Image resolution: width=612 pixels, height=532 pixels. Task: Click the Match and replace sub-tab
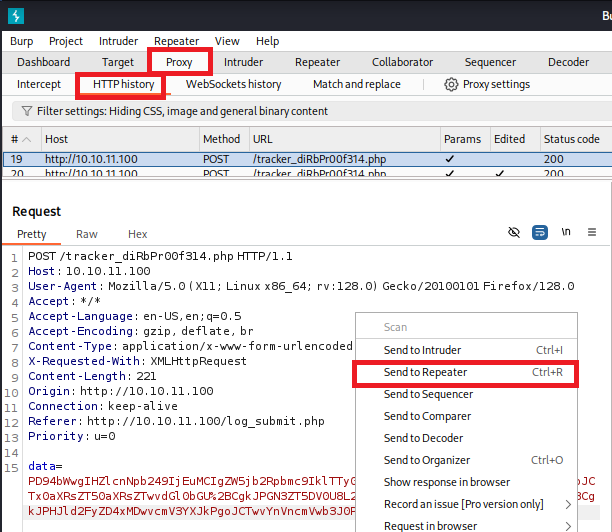tap(356, 84)
